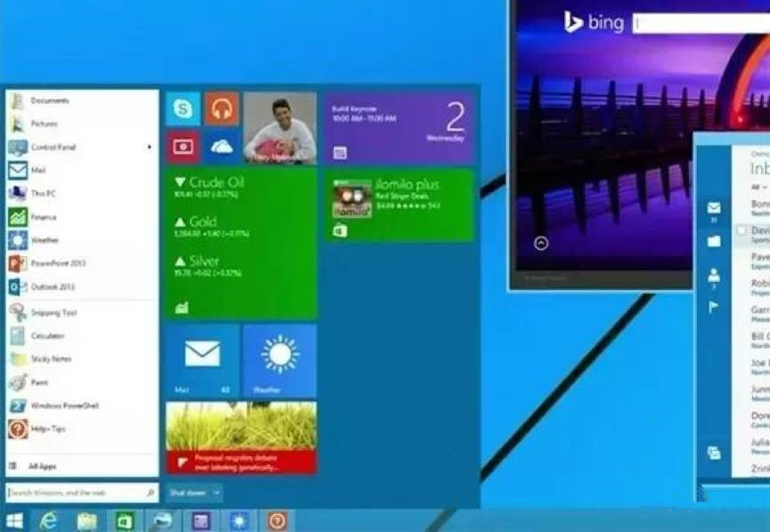Click the Start button on taskbar
This screenshot has width=770, height=532.
click(x=15, y=520)
